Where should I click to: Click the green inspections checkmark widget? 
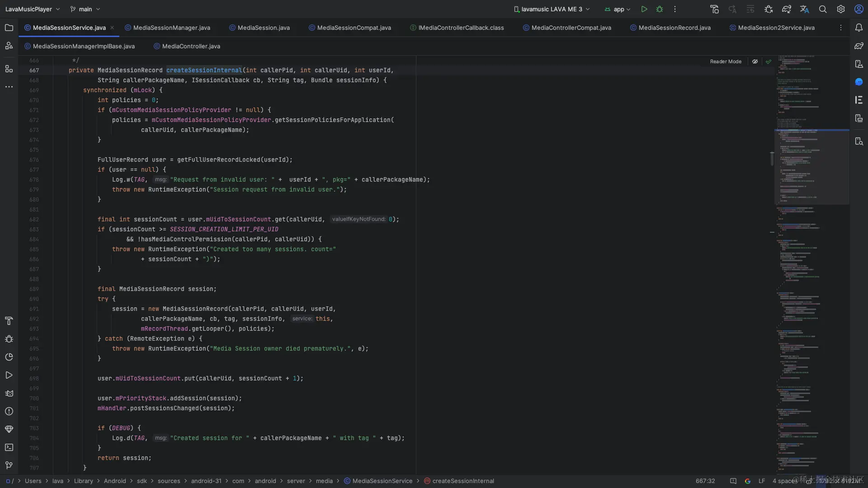(769, 61)
